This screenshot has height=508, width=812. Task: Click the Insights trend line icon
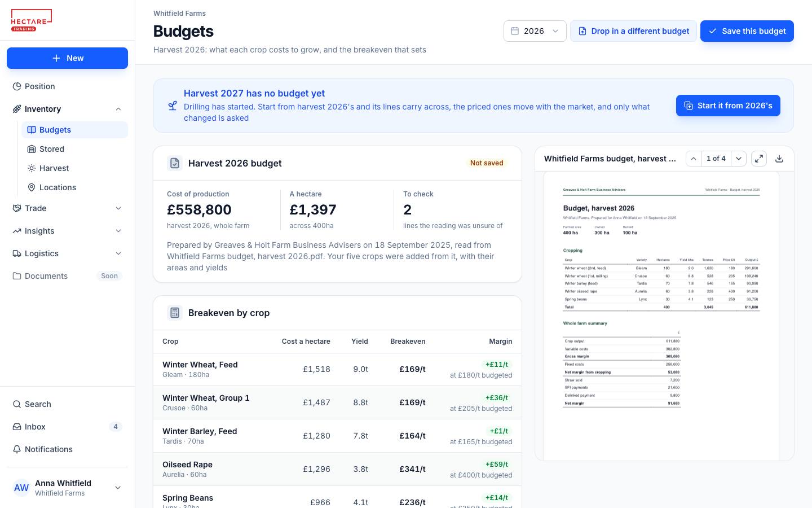point(17,231)
